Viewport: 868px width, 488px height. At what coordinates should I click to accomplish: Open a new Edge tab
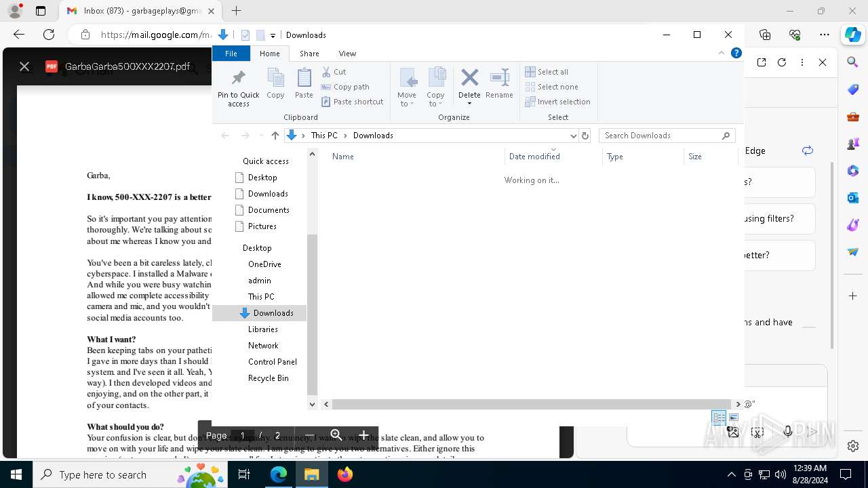[236, 11]
